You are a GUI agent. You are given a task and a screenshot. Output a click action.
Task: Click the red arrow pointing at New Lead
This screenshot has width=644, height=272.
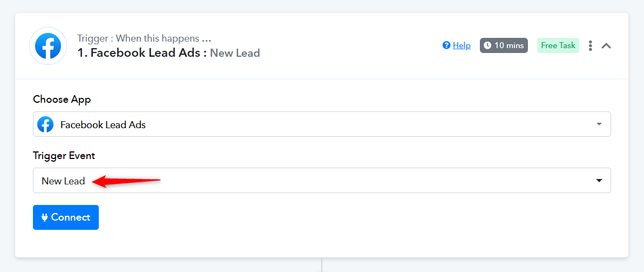click(x=126, y=181)
